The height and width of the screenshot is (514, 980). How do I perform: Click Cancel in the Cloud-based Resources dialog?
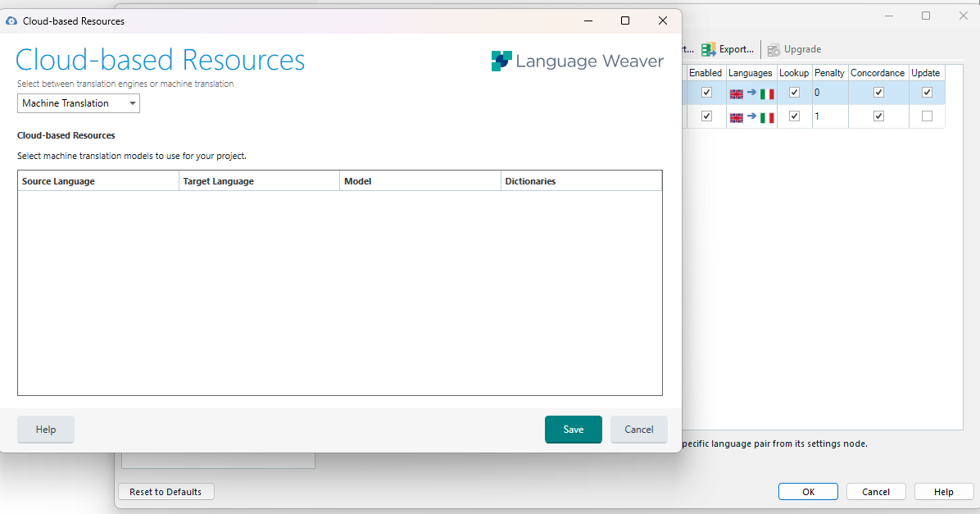tap(638, 429)
